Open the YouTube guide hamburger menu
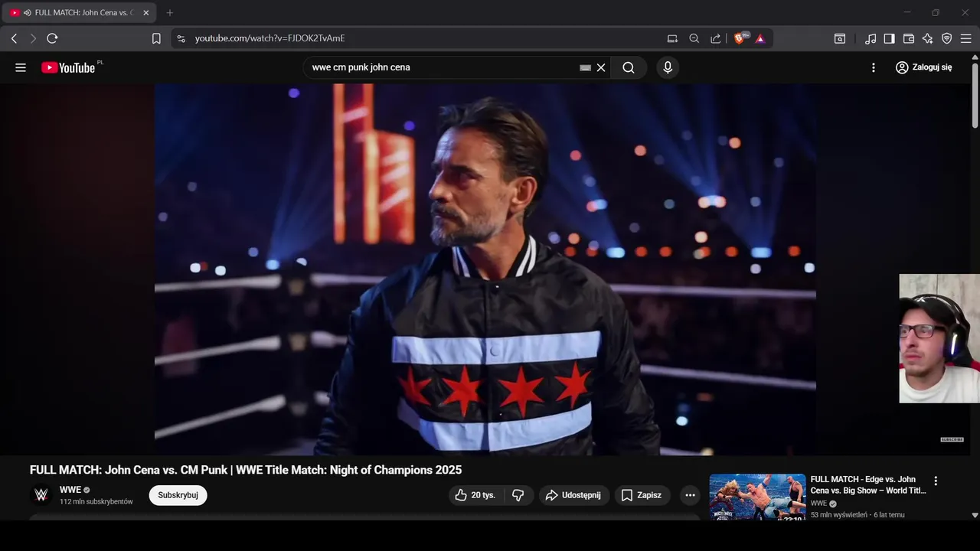The width and height of the screenshot is (980, 551). pyautogui.click(x=21, y=67)
